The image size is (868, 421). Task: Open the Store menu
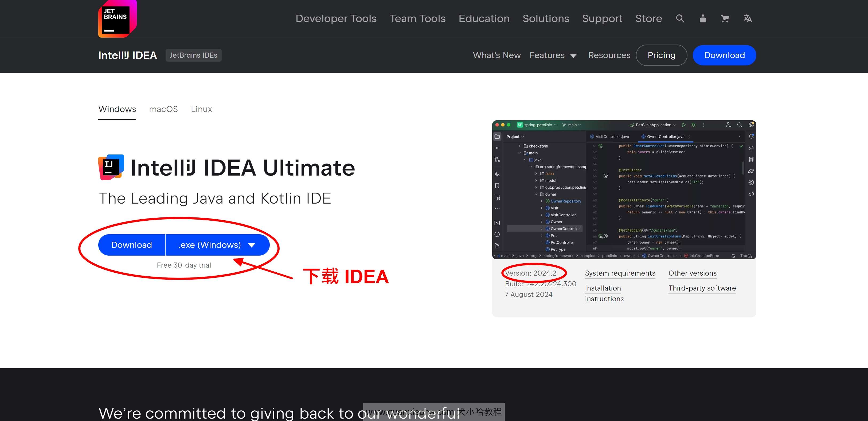point(649,18)
